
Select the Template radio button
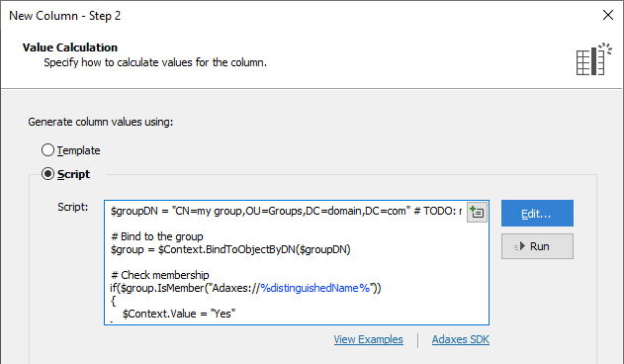tap(47, 150)
